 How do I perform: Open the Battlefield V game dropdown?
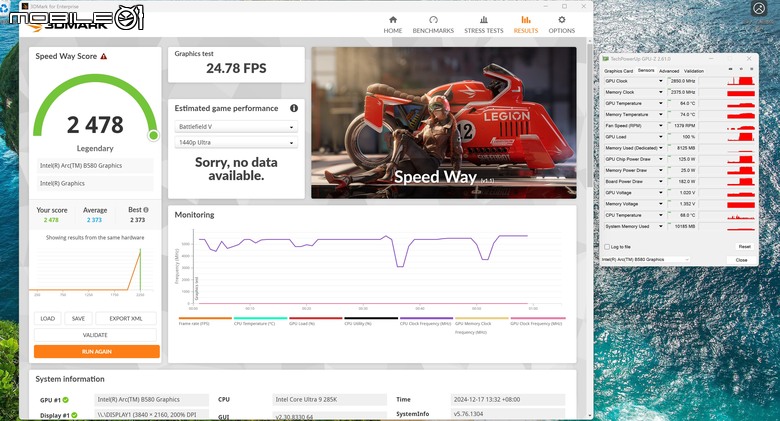(x=236, y=127)
